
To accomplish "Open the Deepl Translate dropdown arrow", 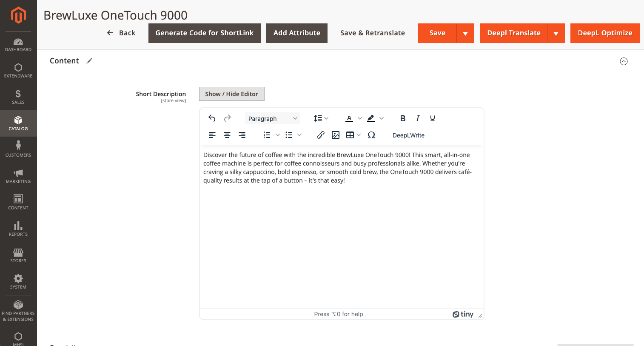I will [556, 33].
